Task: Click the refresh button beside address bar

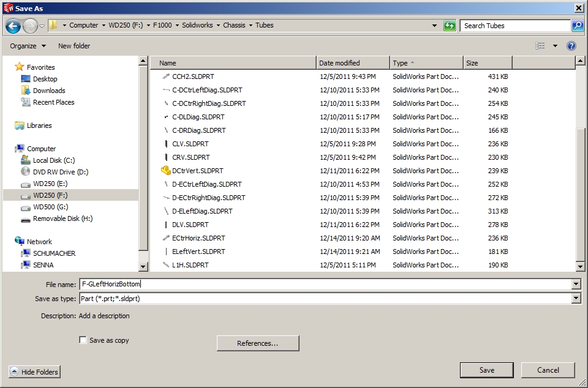Action: click(x=450, y=26)
